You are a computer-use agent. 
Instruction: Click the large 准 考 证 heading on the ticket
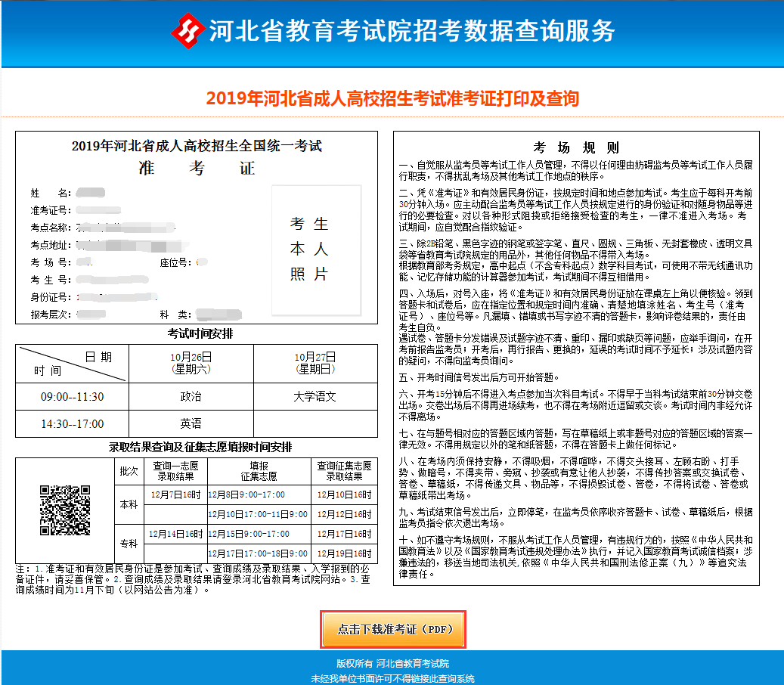[197, 168]
